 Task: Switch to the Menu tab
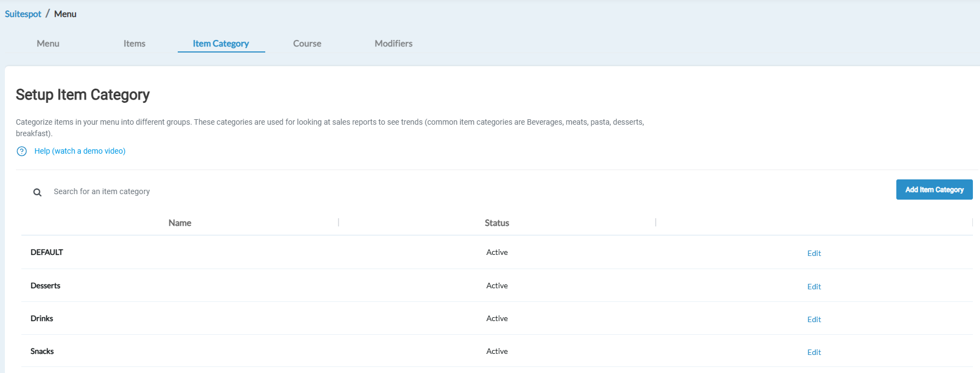click(48, 44)
